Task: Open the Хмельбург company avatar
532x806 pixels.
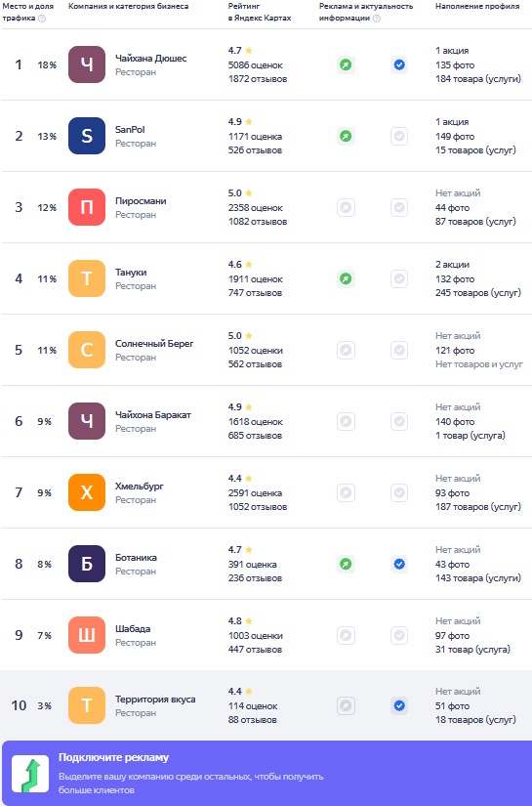Action: (87, 492)
